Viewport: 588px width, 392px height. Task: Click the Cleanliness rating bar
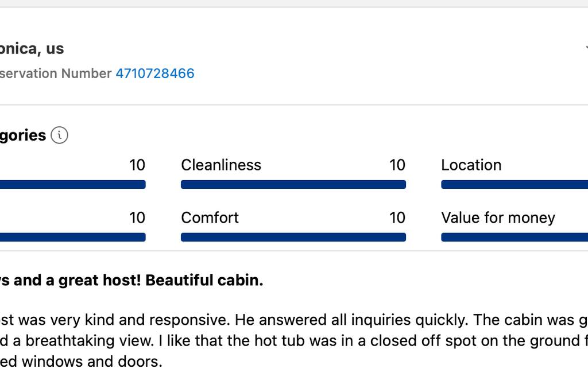tap(293, 184)
